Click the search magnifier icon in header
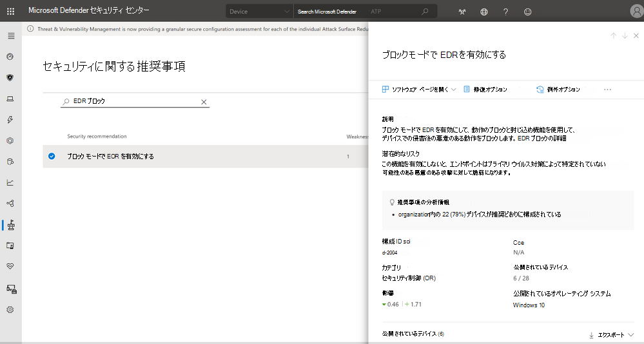This screenshot has width=644, height=344. (x=425, y=12)
